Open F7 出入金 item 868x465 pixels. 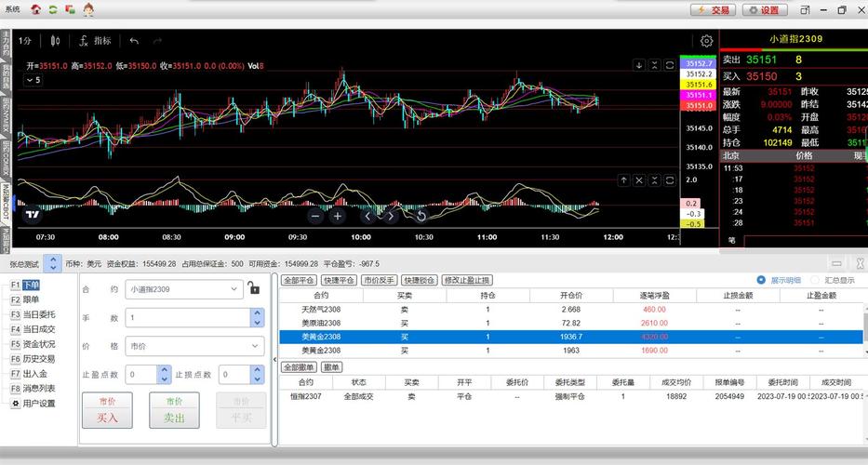pos(30,374)
